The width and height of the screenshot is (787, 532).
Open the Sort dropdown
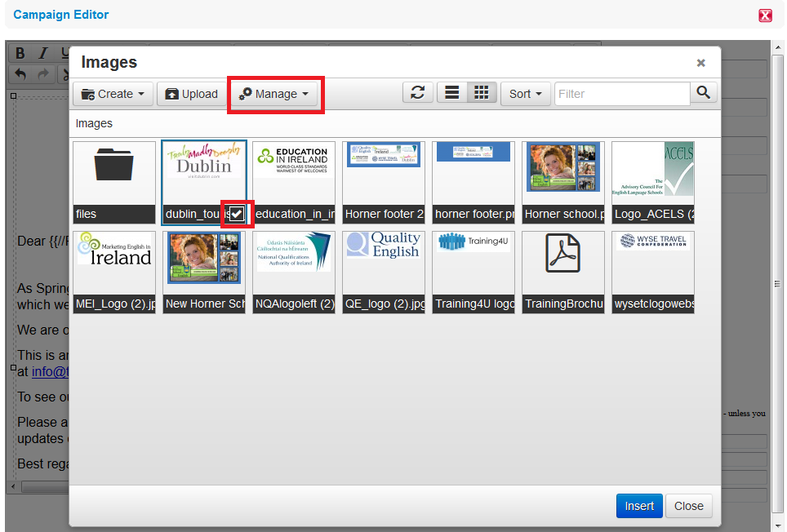coord(526,94)
